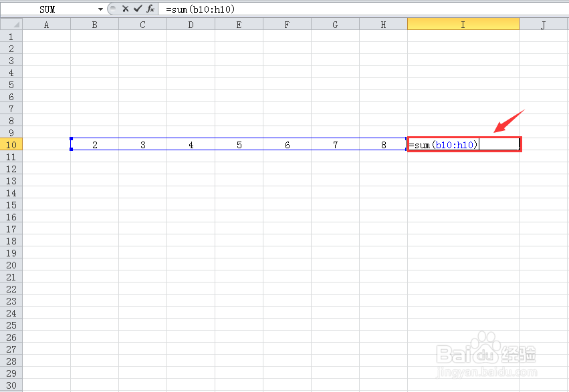Image resolution: width=569 pixels, height=392 pixels.
Task: Click cell I10 with the sum formula
Action: [465, 144]
